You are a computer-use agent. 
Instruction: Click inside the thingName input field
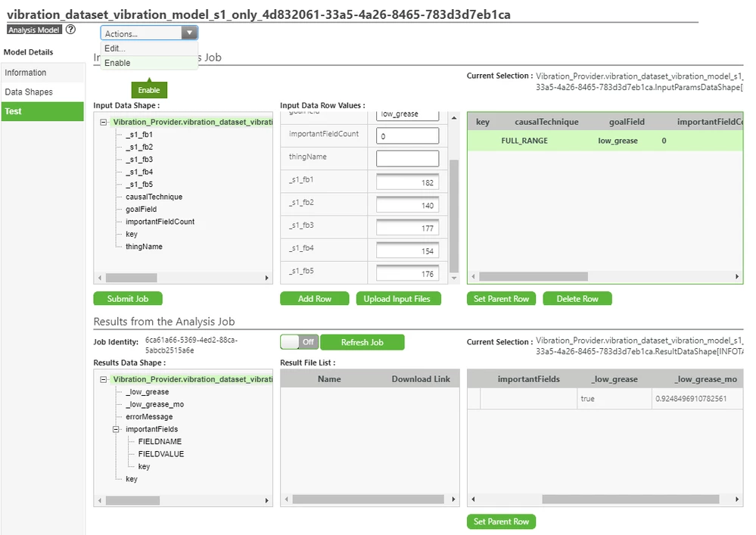coord(406,158)
